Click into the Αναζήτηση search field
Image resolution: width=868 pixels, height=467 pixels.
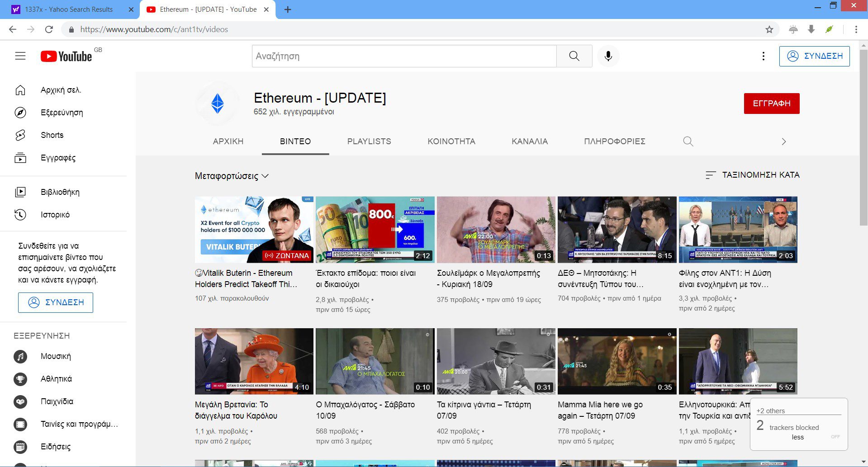tap(403, 56)
